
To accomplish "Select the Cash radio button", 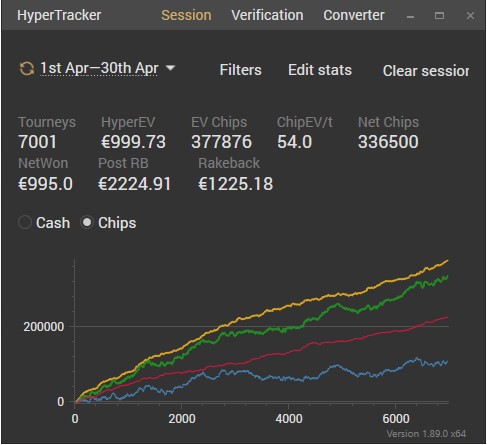I will [25, 222].
